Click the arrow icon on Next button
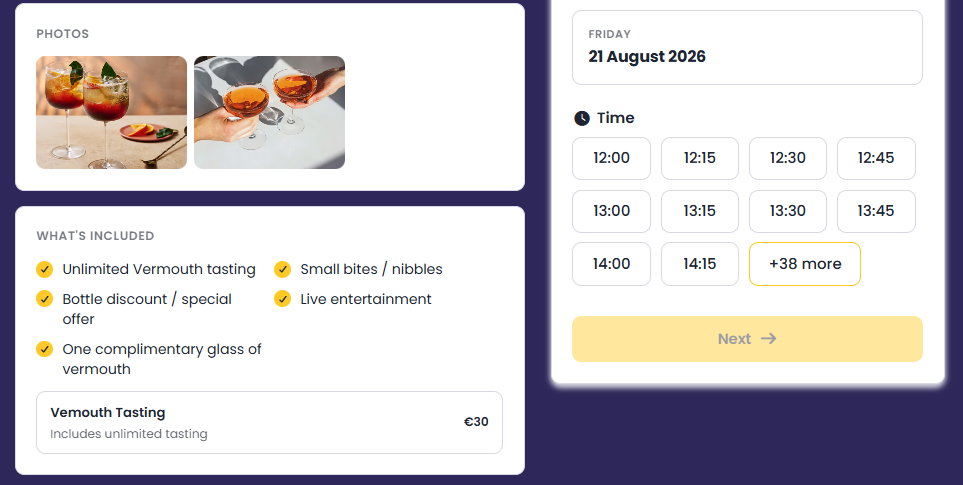The width and height of the screenshot is (963, 485). [768, 338]
